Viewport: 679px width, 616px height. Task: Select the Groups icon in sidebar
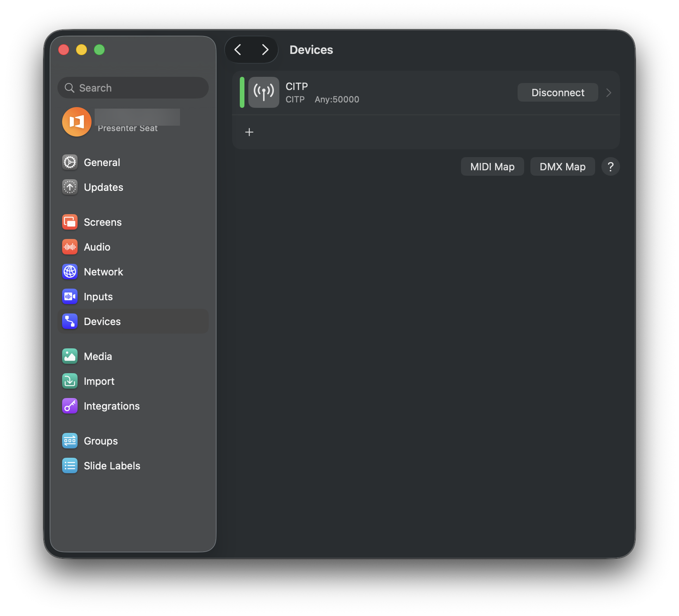(70, 441)
